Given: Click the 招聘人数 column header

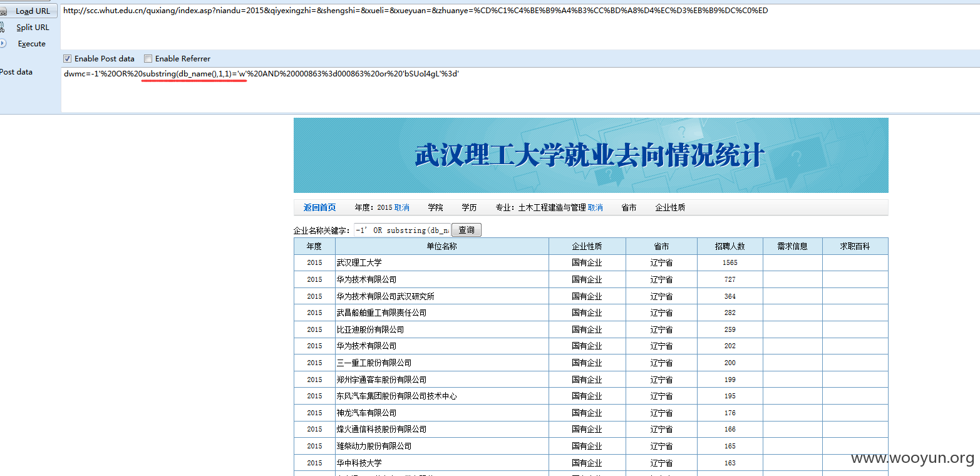Looking at the screenshot, I should (730, 246).
